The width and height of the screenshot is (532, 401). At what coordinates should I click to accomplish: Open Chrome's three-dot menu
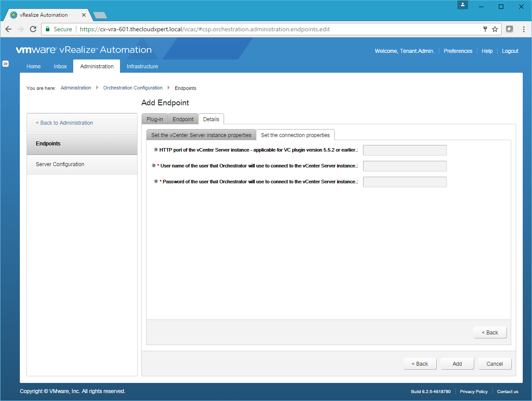[524, 29]
